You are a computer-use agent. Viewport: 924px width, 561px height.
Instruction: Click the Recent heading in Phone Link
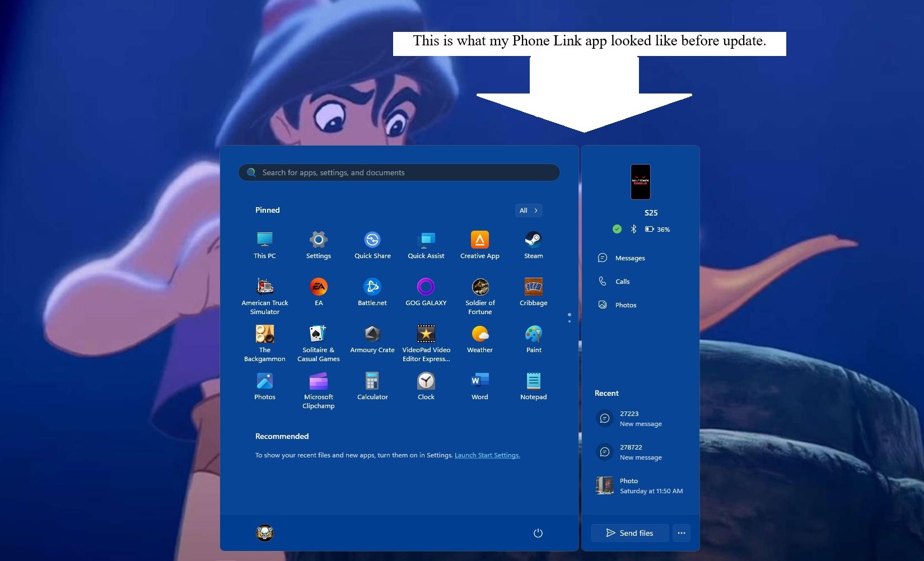[606, 393]
